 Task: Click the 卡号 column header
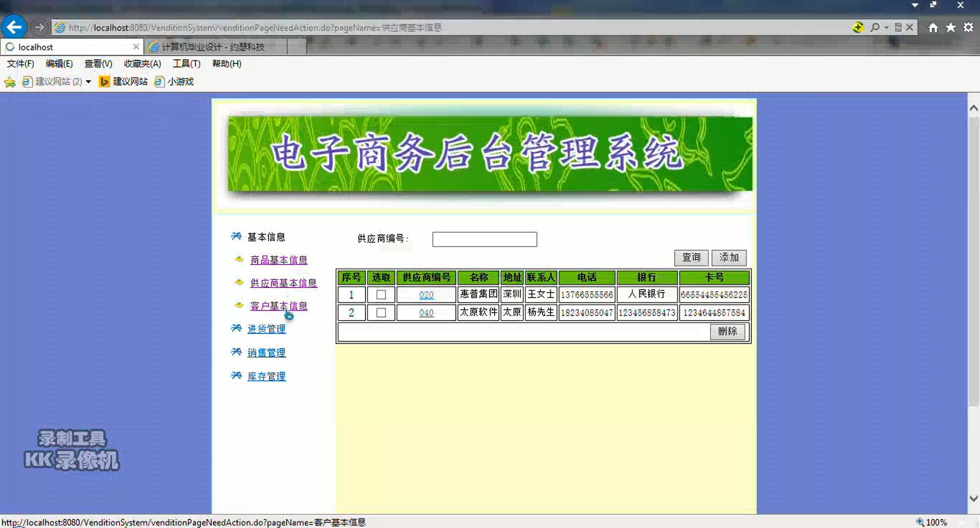[714, 277]
